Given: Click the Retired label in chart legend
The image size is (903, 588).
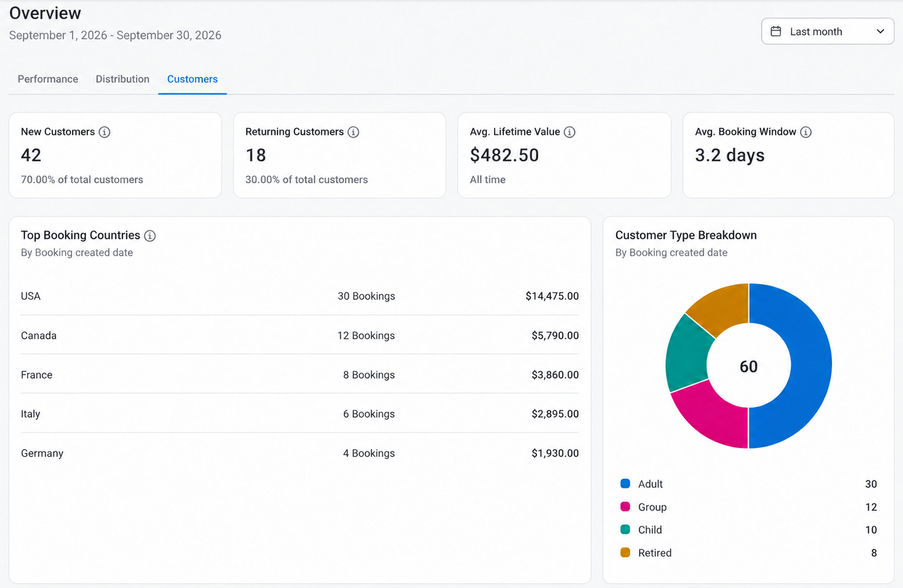Looking at the screenshot, I should click(655, 553).
